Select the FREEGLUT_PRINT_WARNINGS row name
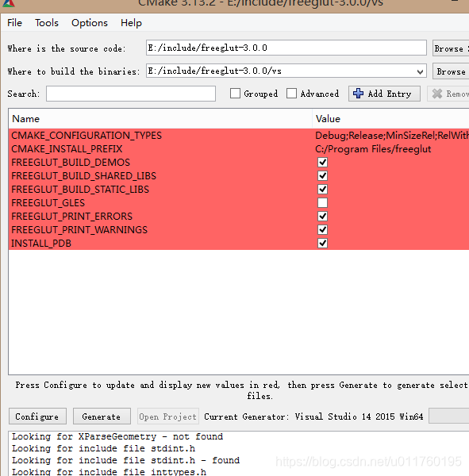Image resolution: width=469 pixels, height=476 pixels. coord(79,230)
